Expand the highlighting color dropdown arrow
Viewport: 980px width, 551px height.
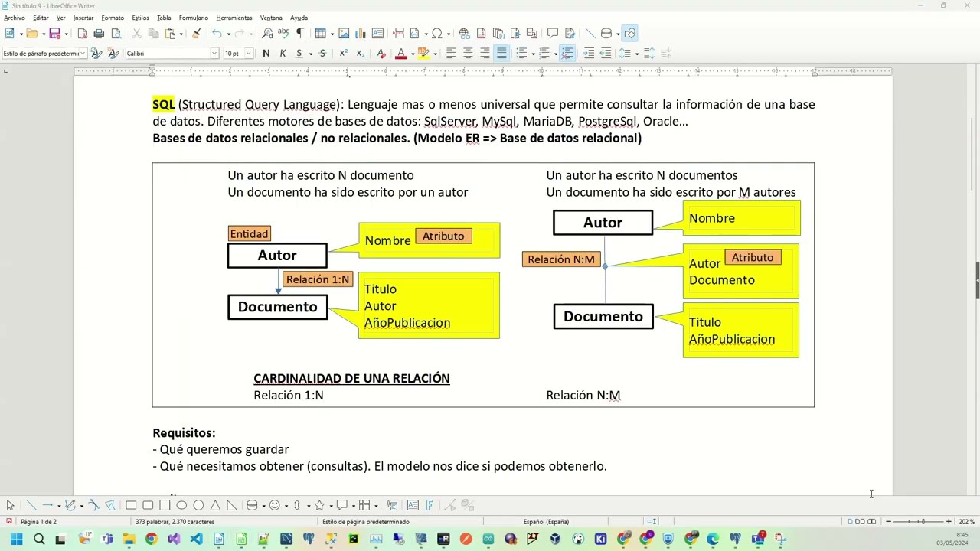pos(435,54)
